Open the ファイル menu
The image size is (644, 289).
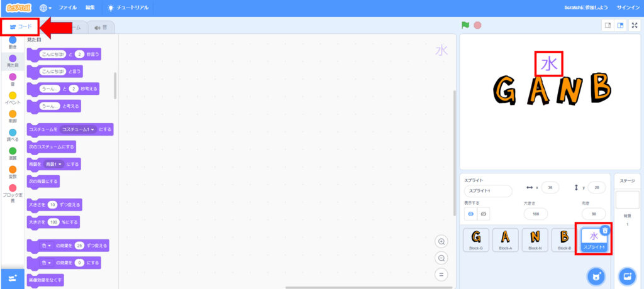click(67, 8)
